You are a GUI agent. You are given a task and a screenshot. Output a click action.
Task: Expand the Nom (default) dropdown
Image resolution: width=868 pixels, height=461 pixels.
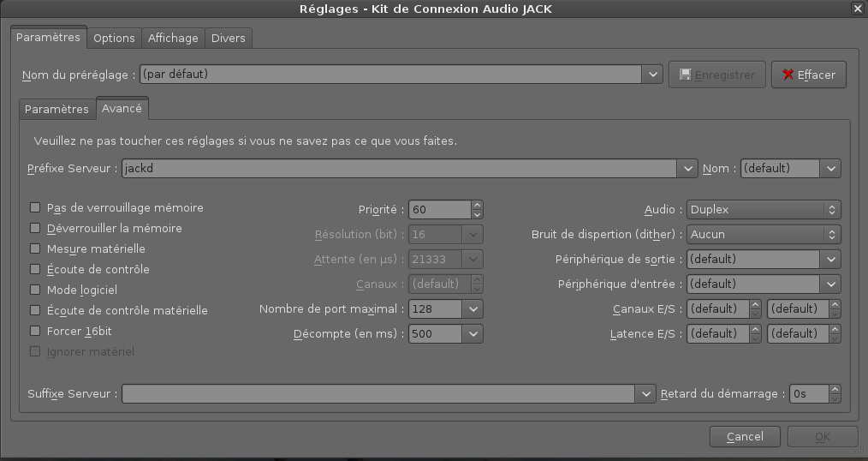830,169
